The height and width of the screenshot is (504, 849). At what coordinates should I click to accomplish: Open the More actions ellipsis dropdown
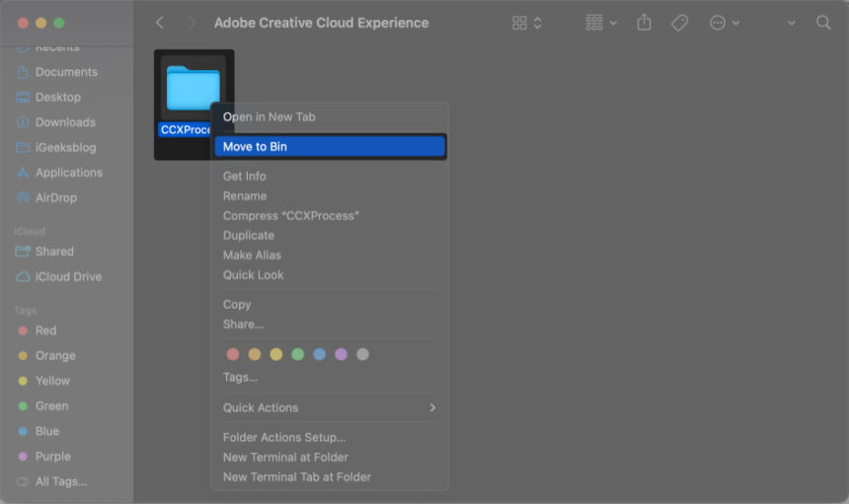(x=724, y=23)
